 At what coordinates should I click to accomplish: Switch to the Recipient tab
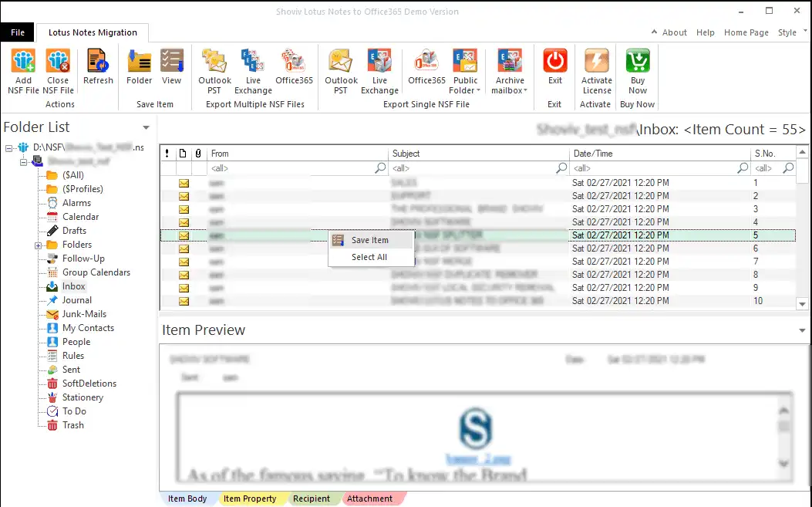(x=312, y=499)
